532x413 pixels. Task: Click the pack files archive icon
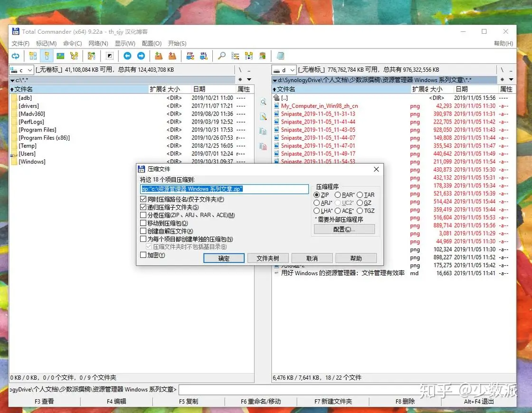[x=158, y=56]
